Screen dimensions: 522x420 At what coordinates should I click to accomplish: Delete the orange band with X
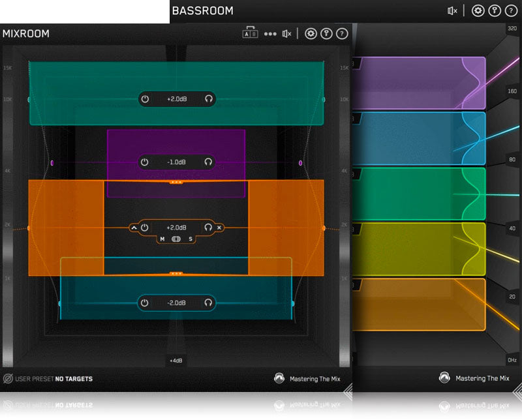[219, 228]
